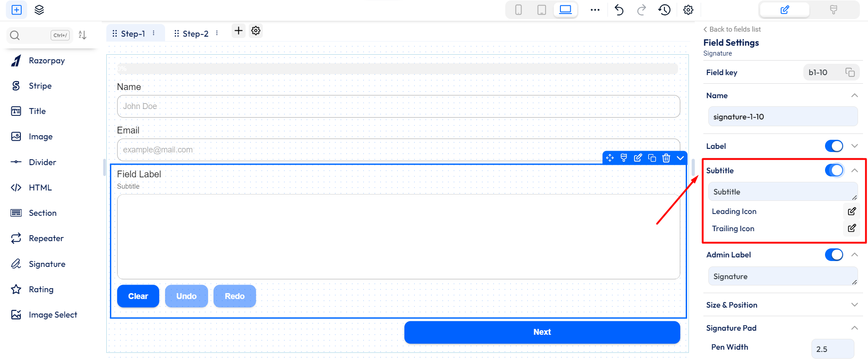
Task: Toggle the Admin Label switch
Action: 834,255
